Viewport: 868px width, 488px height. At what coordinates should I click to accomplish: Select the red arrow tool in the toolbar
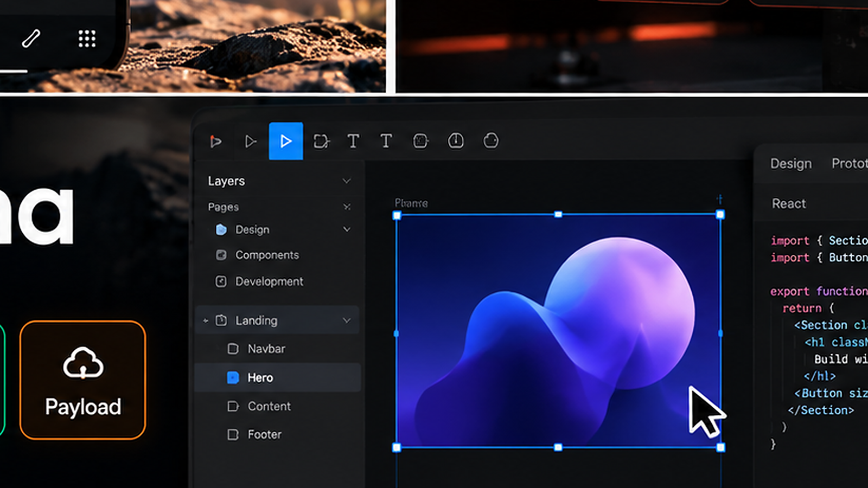click(x=215, y=142)
